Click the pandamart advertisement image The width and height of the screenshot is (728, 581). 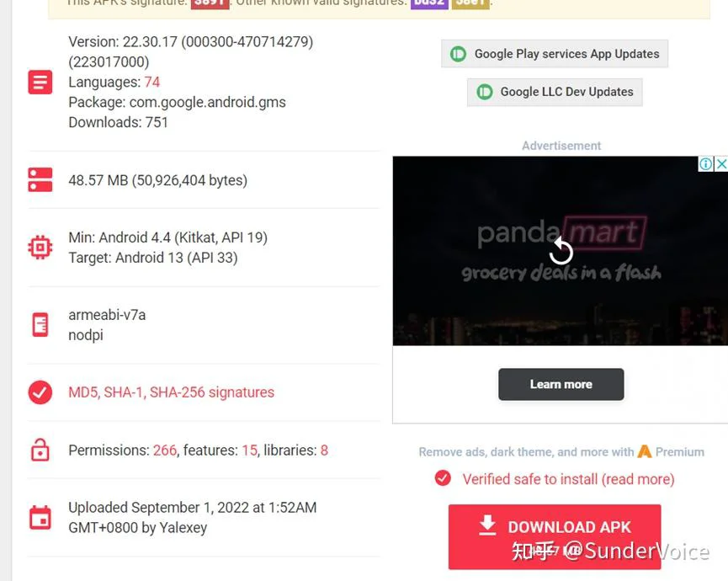561,251
